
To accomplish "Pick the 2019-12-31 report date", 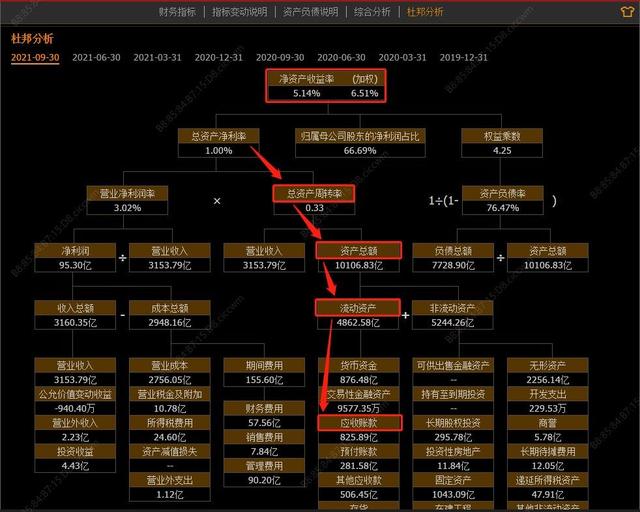I will (x=464, y=58).
